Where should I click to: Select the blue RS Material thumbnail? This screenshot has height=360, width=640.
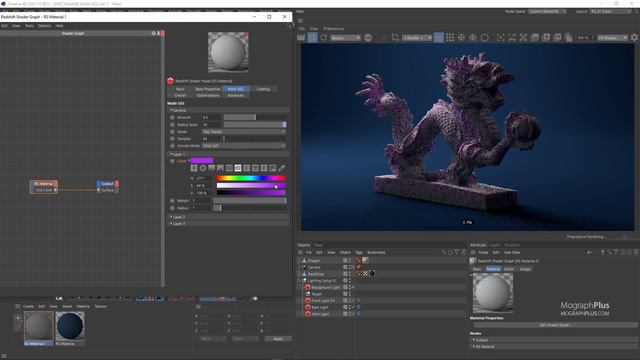coord(70,327)
